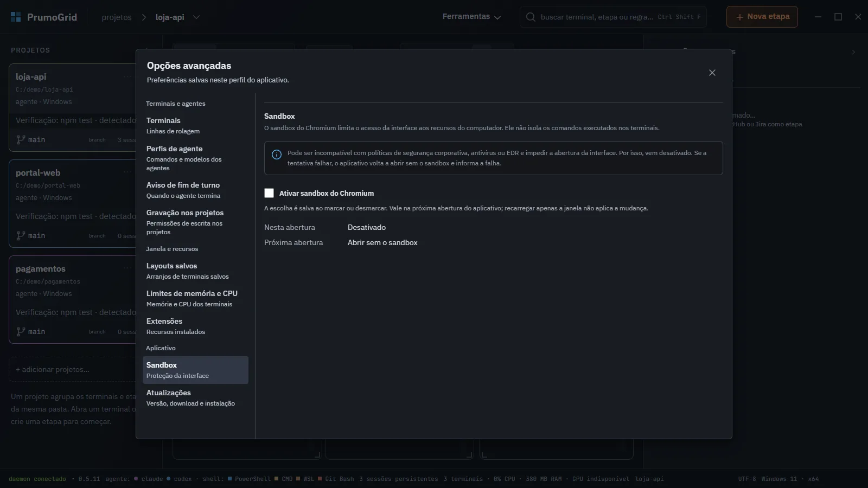Expand the right panel chevron arrow
The height and width of the screenshot is (488, 868).
point(853,52)
